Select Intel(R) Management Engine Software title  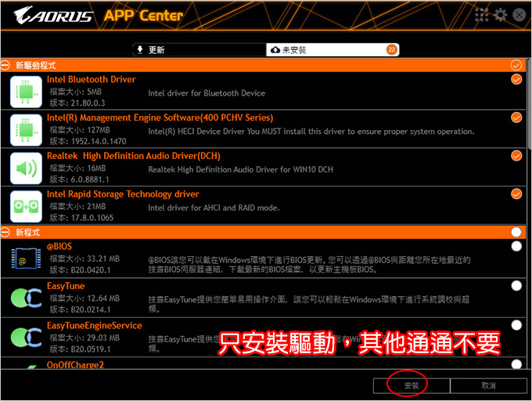click(x=160, y=117)
